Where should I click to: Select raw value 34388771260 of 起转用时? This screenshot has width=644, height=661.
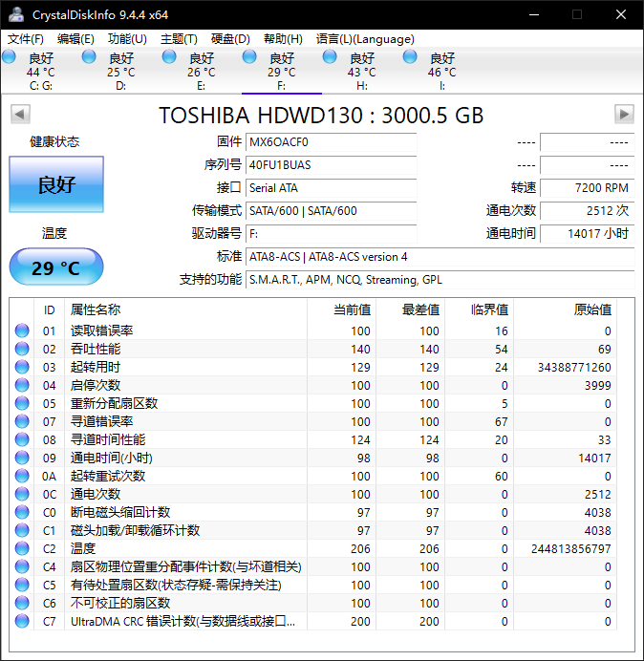click(x=574, y=368)
